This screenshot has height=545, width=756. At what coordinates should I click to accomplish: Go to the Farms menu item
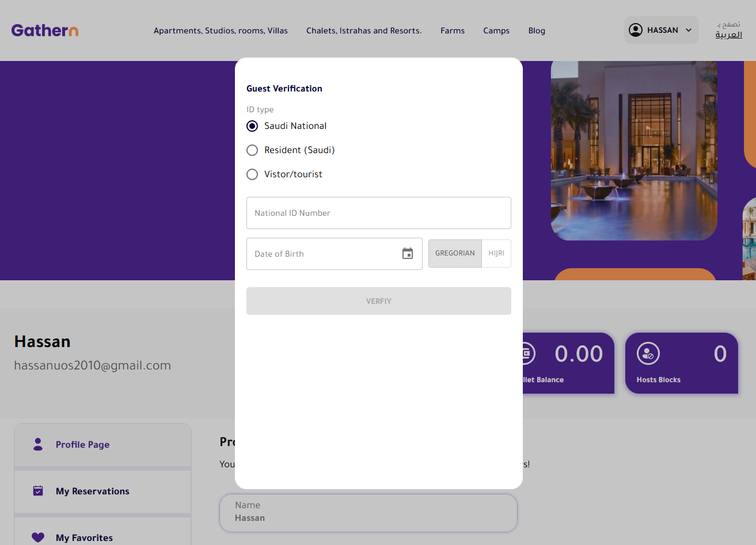tap(452, 31)
